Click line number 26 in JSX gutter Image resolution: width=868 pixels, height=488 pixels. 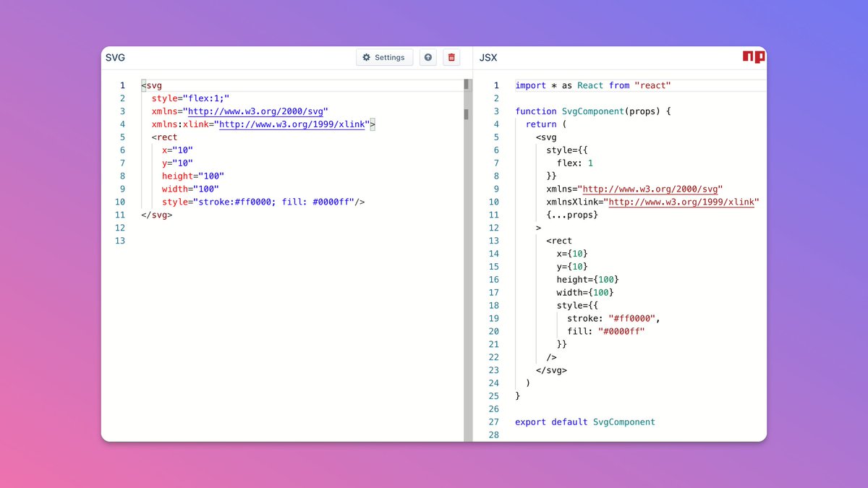point(494,411)
